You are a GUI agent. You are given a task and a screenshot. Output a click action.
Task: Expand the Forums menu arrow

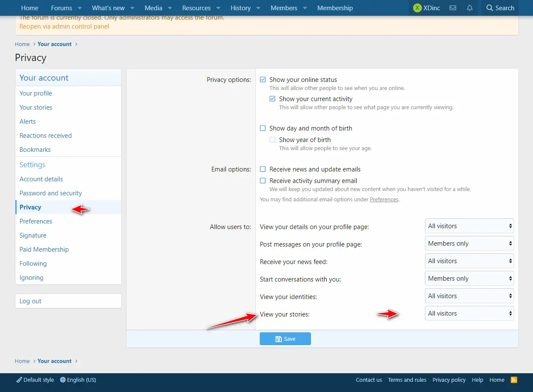point(79,8)
